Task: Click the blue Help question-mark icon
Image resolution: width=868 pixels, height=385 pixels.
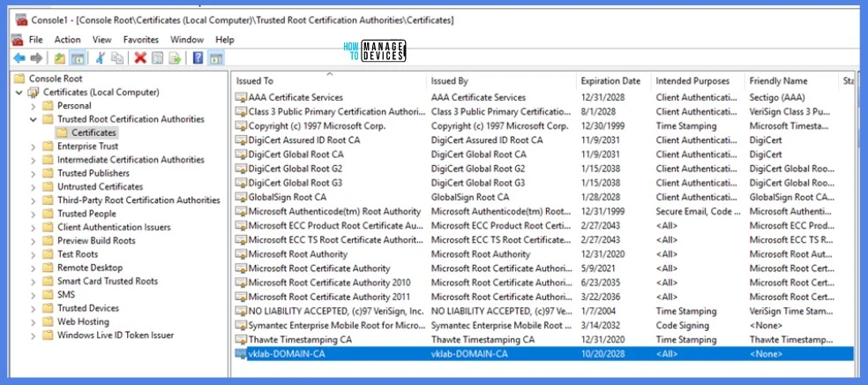Action: (198, 57)
